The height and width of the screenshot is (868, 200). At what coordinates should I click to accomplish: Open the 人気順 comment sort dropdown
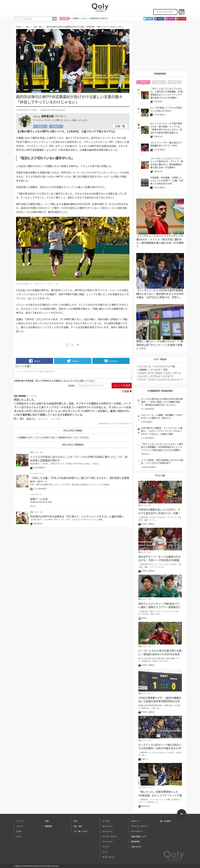click(126, 391)
